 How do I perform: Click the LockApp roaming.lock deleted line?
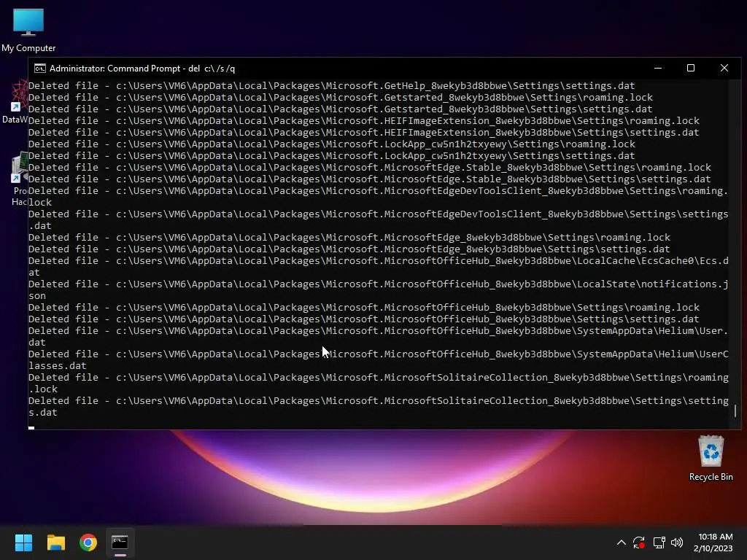332,144
